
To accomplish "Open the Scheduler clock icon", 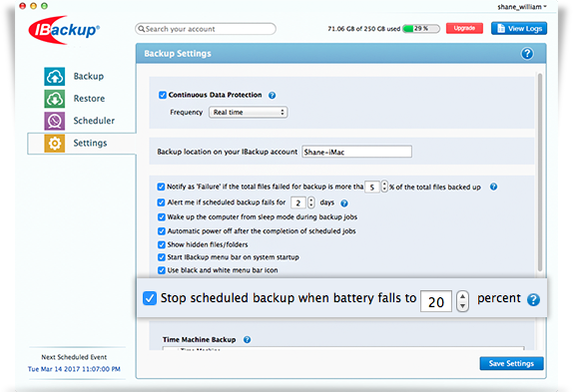I will click(x=55, y=121).
